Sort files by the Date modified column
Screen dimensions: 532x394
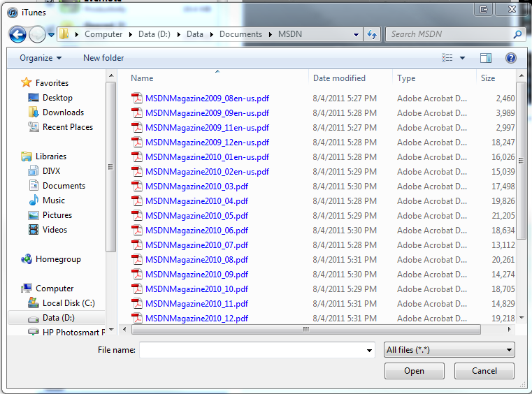(339, 78)
